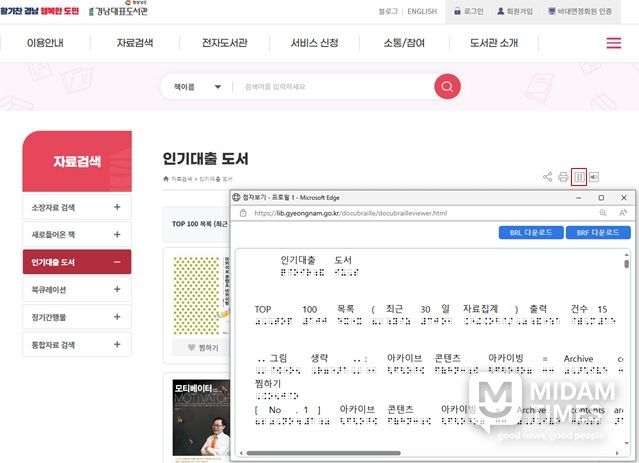Open the 책이름 search type dropdown
Image resolution: width=639 pixels, height=463 pixels.
(198, 87)
